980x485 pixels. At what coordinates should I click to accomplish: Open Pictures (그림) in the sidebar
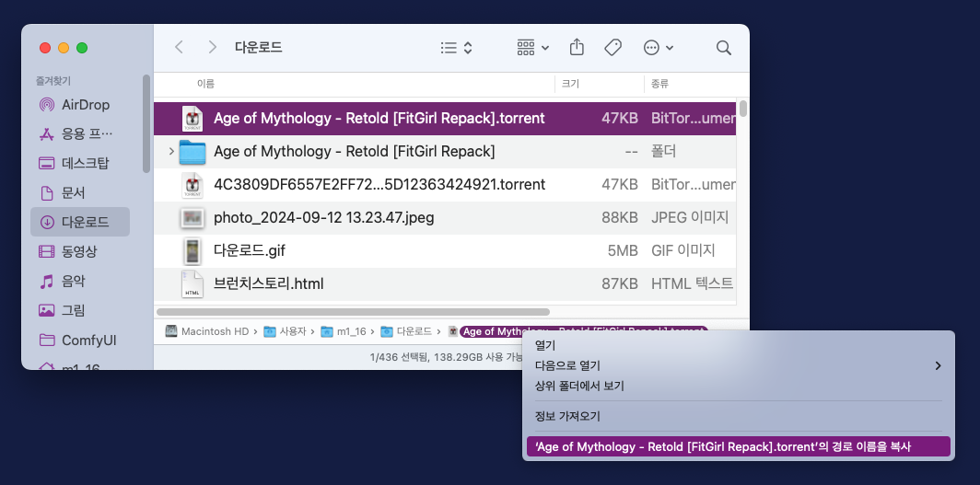click(x=80, y=310)
